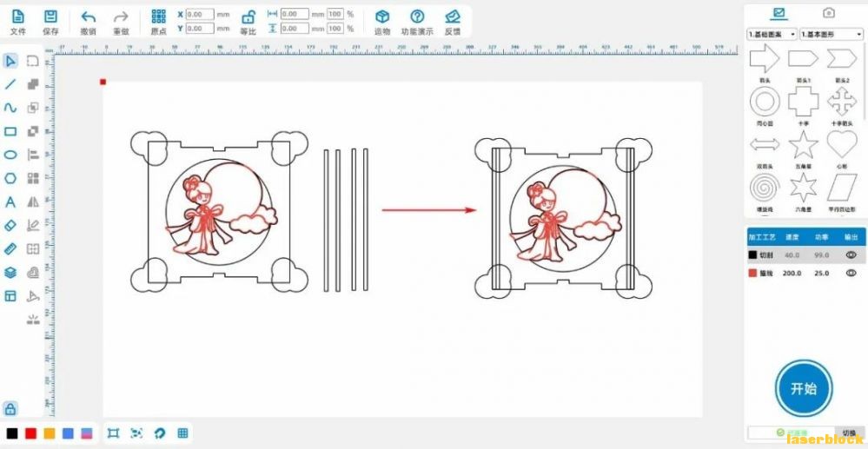Switch to the camera tab
This screenshot has width=868, height=449.
pyautogui.click(x=828, y=12)
